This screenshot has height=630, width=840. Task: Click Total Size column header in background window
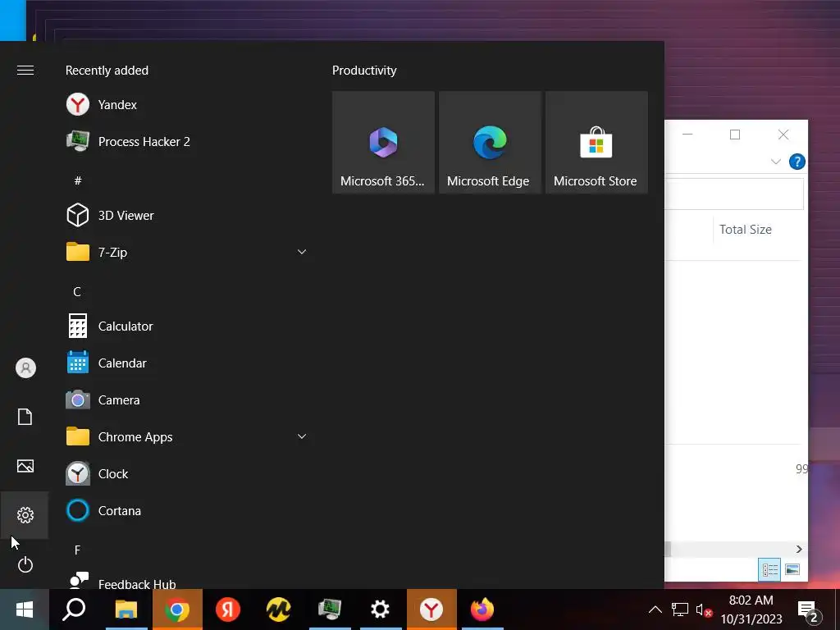coord(745,230)
